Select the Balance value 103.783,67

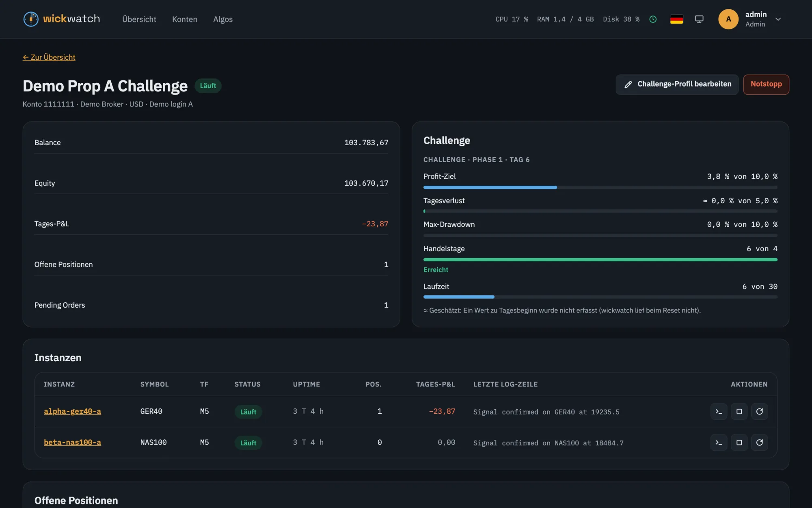pyautogui.click(x=366, y=143)
